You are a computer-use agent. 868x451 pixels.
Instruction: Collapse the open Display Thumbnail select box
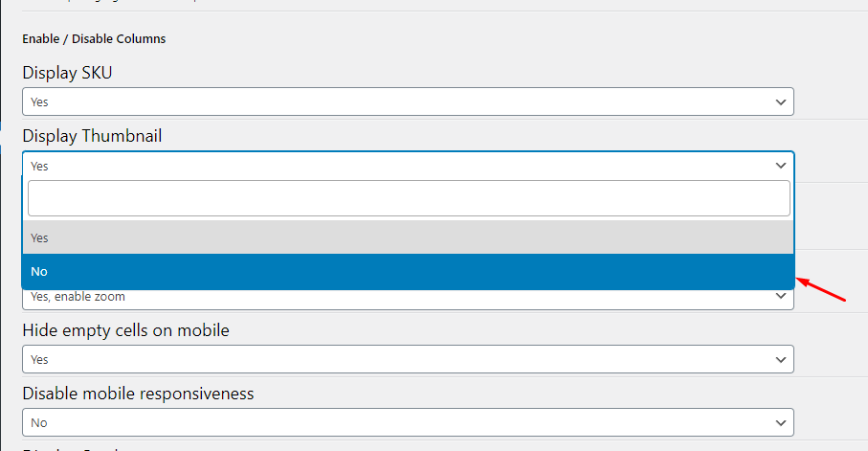click(408, 166)
